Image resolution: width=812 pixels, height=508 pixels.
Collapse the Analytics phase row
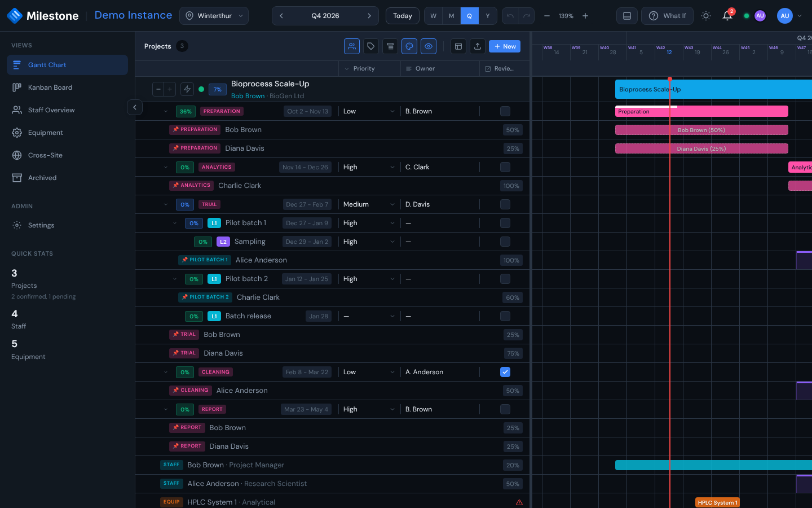pyautogui.click(x=166, y=167)
